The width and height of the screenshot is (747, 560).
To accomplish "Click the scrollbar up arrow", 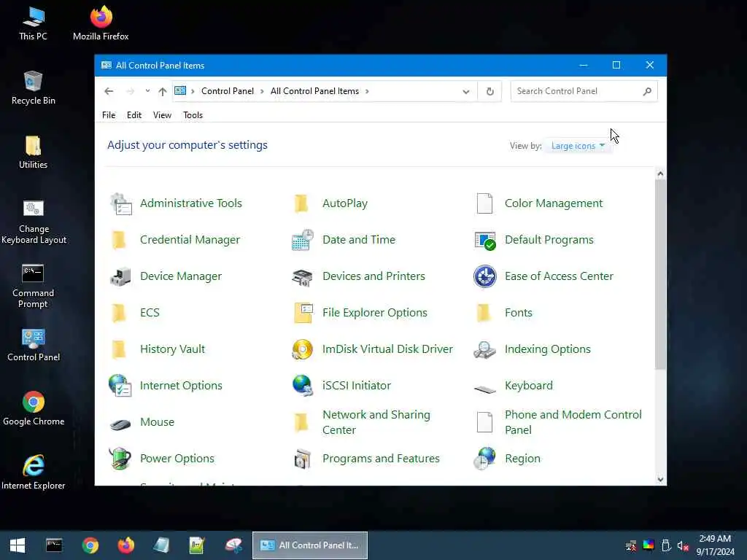I will point(660,174).
